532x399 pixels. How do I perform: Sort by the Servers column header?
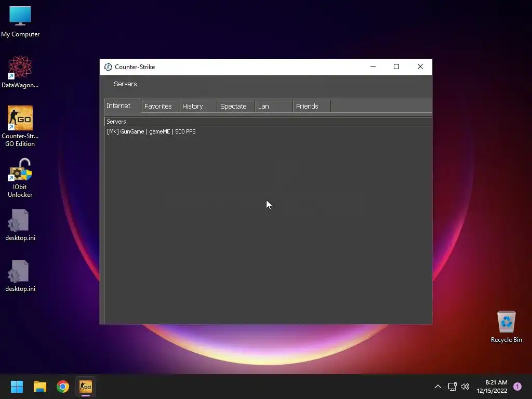268,122
